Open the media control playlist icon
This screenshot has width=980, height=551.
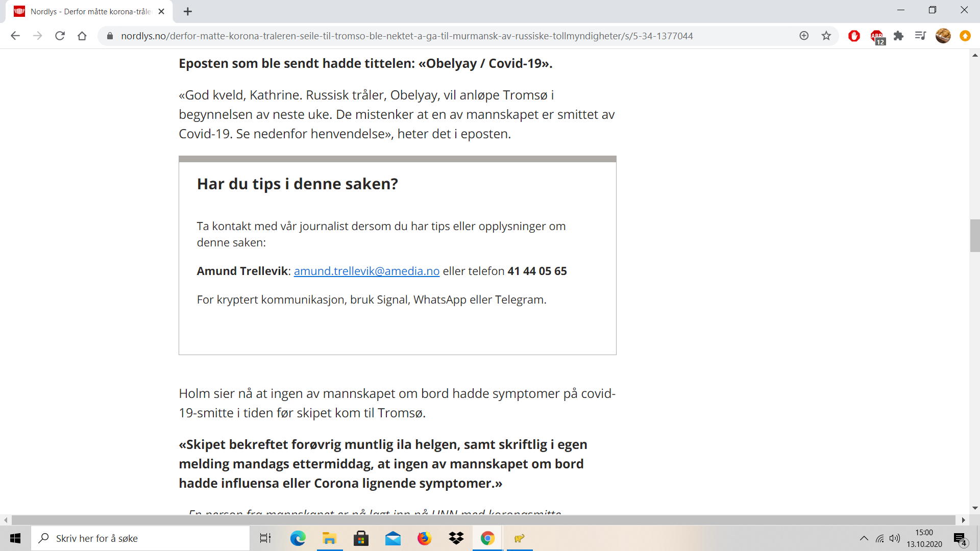[921, 36]
